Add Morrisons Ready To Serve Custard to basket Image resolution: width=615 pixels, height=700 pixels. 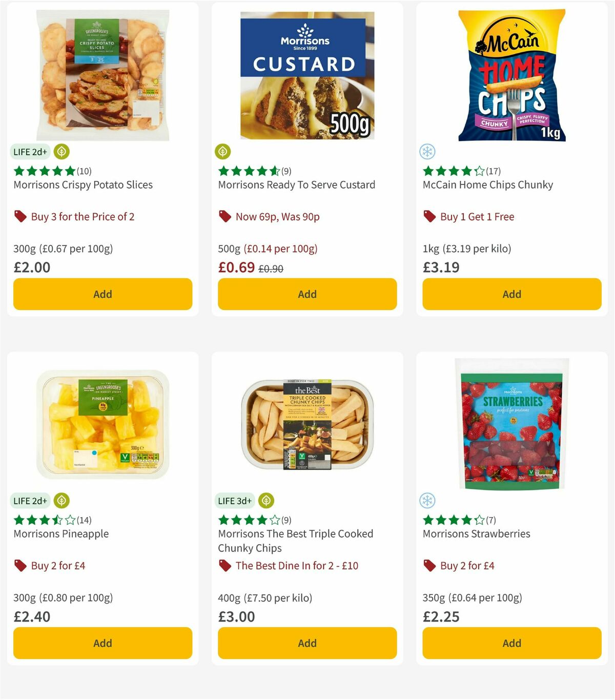[x=306, y=294]
